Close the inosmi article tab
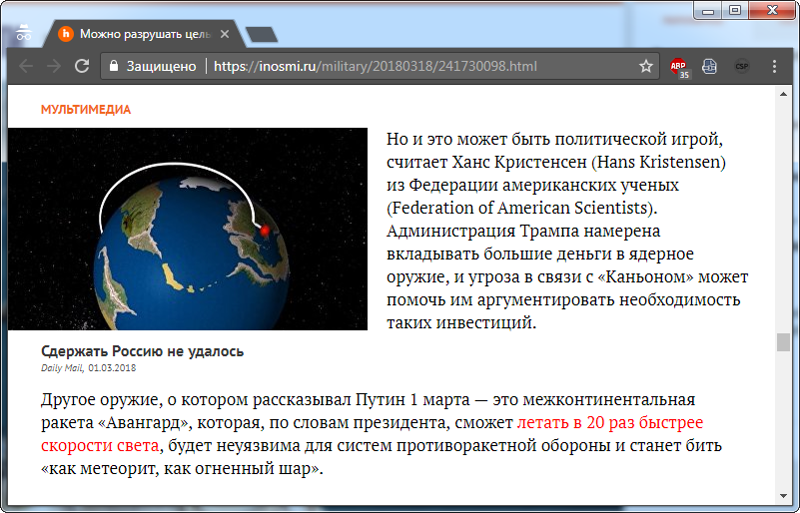The width and height of the screenshot is (800, 513). [x=226, y=34]
